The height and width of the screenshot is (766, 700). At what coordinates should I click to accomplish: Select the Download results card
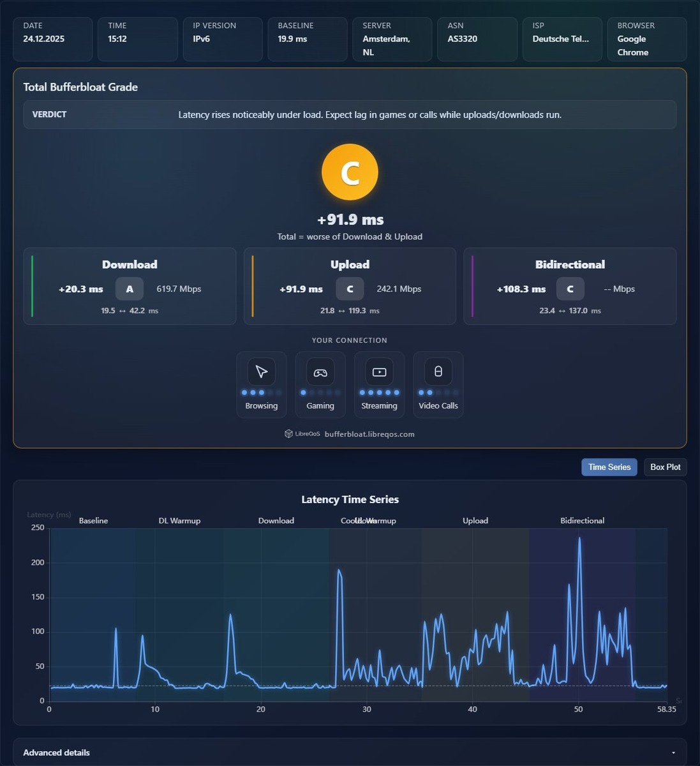[130, 287]
